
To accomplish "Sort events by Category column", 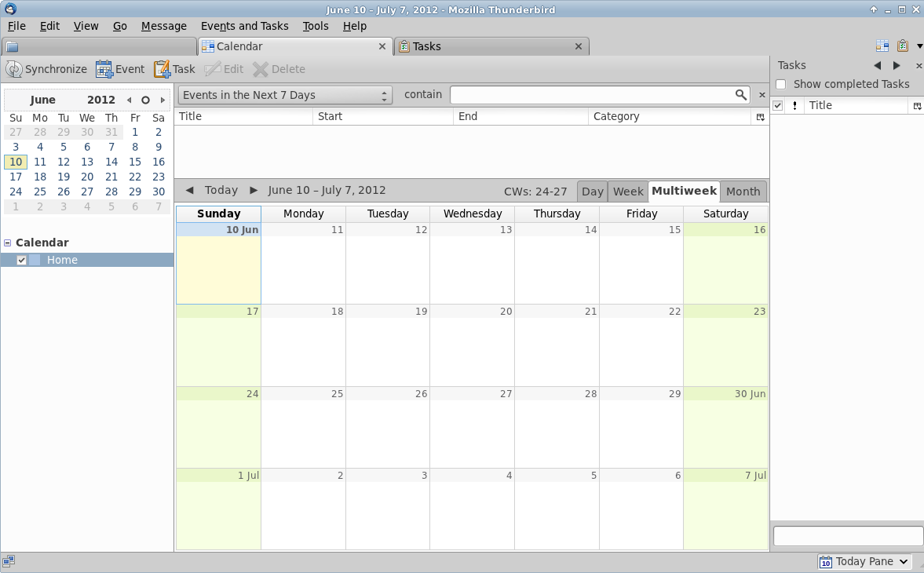I will (x=670, y=117).
